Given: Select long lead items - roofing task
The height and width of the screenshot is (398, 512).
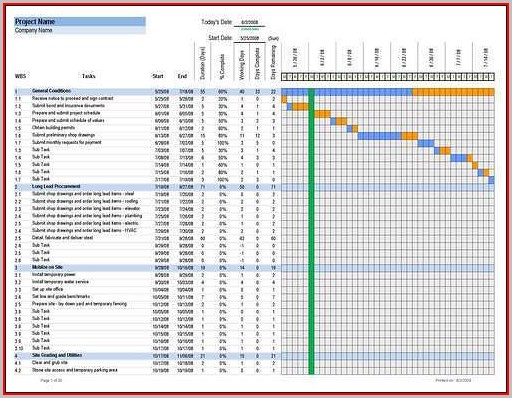Looking at the screenshot, I should tap(85, 201).
